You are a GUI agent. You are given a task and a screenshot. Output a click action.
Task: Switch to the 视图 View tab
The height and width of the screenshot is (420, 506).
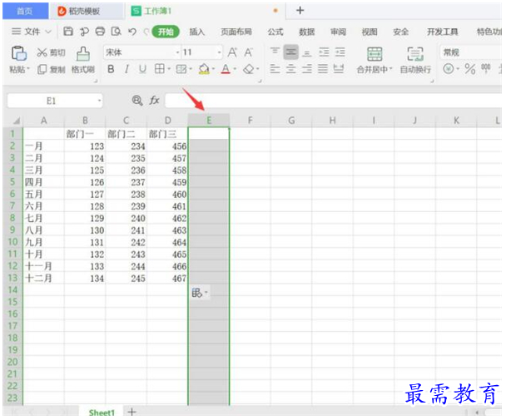370,32
